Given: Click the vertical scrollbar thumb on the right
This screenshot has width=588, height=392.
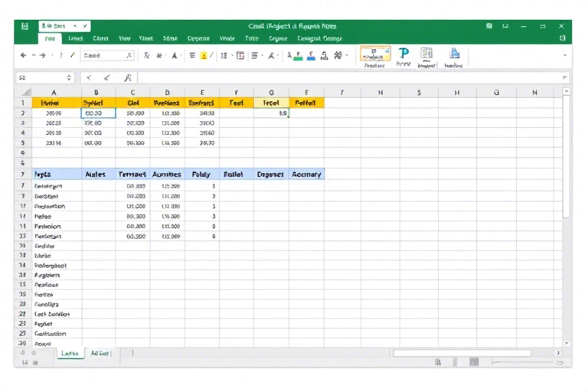Looking at the screenshot, I should point(566,157).
